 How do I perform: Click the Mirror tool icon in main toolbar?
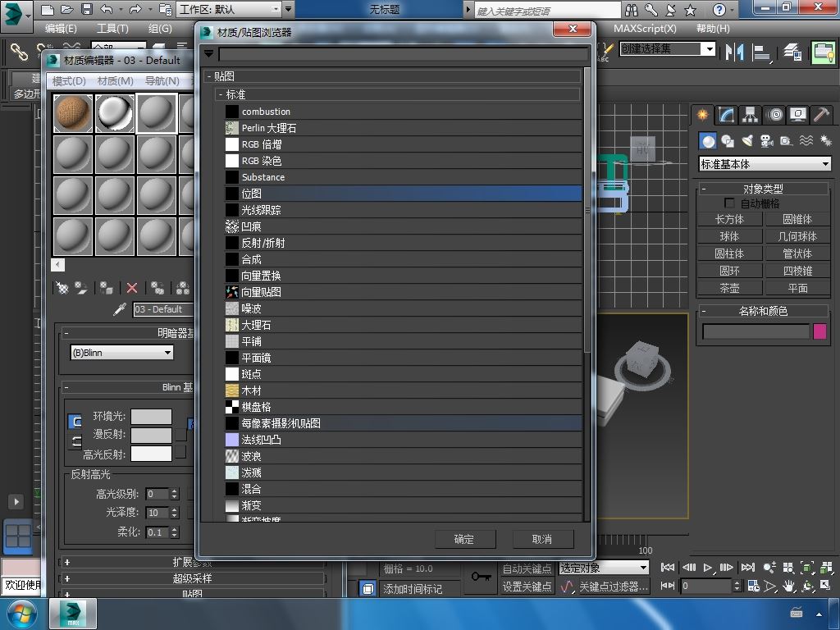(x=734, y=52)
